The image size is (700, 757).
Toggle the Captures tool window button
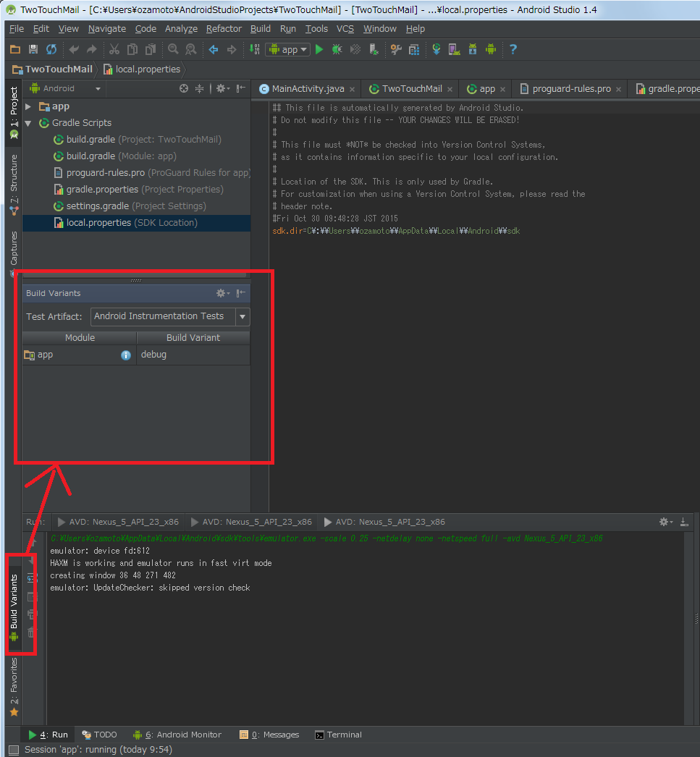click(x=14, y=255)
